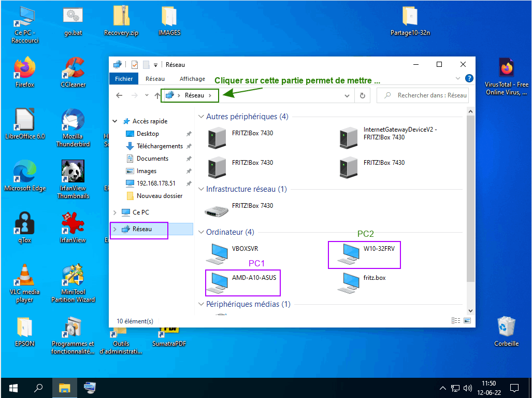Select InternetGatewayDeviceV2 - FRITZ!Box 7430 device

pyautogui.click(x=389, y=138)
